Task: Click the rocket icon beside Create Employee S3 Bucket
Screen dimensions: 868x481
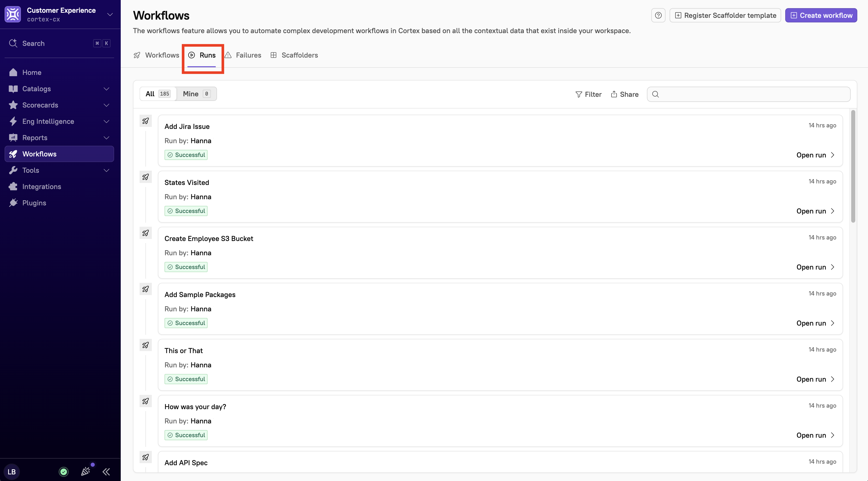Action: [x=146, y=233]
